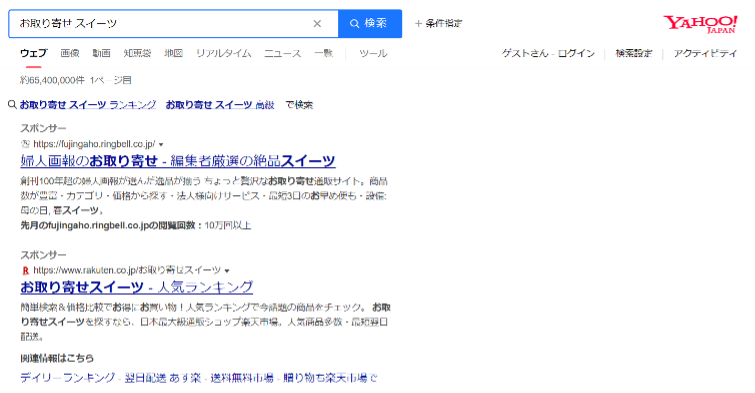The height and width of the screenshot is (393, 755).
Task: Click the www.rakuten.co.jp URL text
Action: 127,270
